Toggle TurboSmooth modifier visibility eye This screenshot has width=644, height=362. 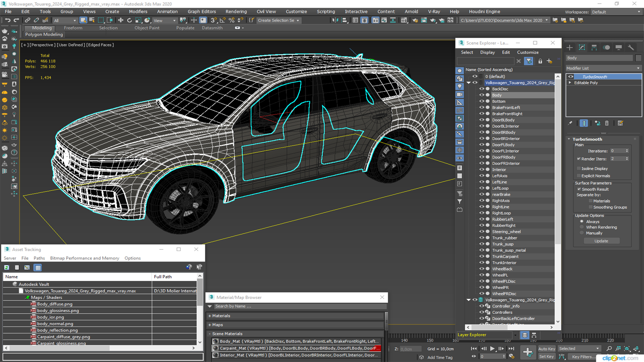[x=571, y=77]
